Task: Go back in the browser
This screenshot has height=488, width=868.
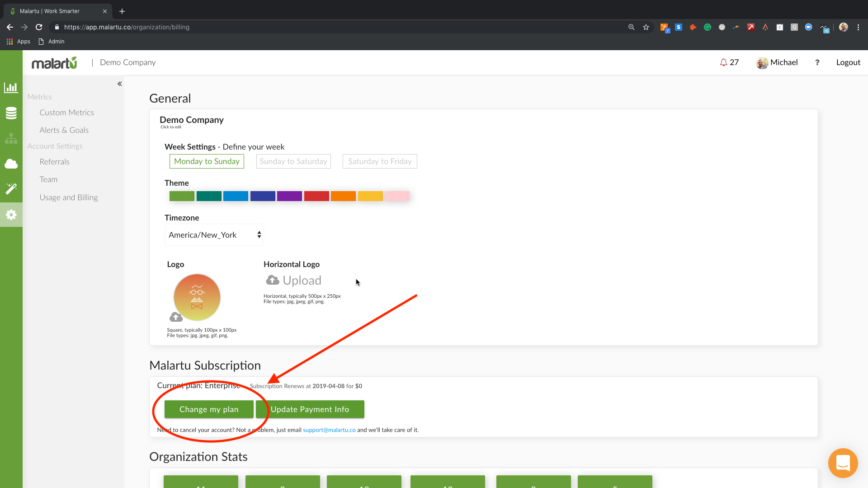Action: [x=10, y=27]
